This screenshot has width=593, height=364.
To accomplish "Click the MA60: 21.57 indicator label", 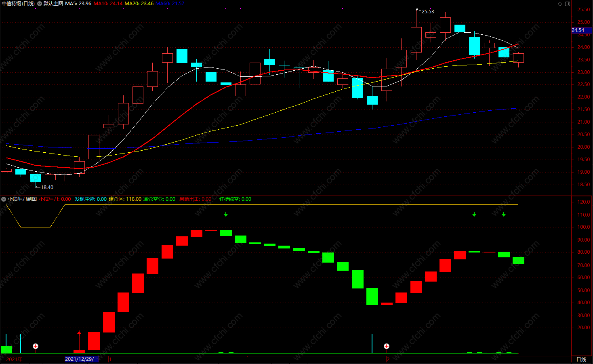I will 170,4.
